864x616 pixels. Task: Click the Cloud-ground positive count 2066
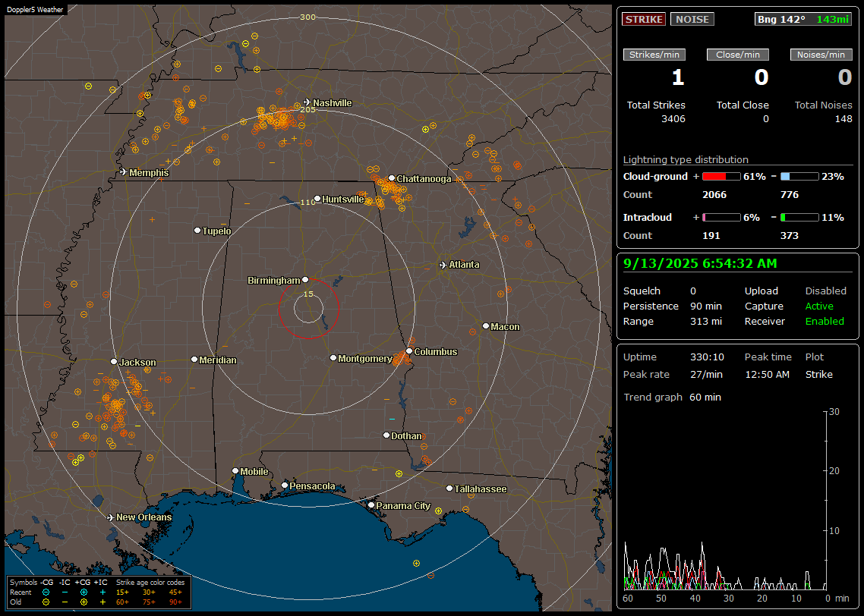click(x=714, y=194)
